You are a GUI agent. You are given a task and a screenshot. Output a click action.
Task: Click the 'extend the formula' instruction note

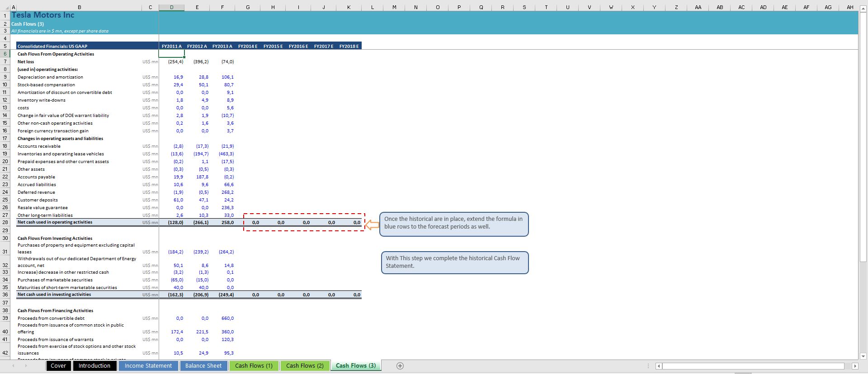point(454,224)
